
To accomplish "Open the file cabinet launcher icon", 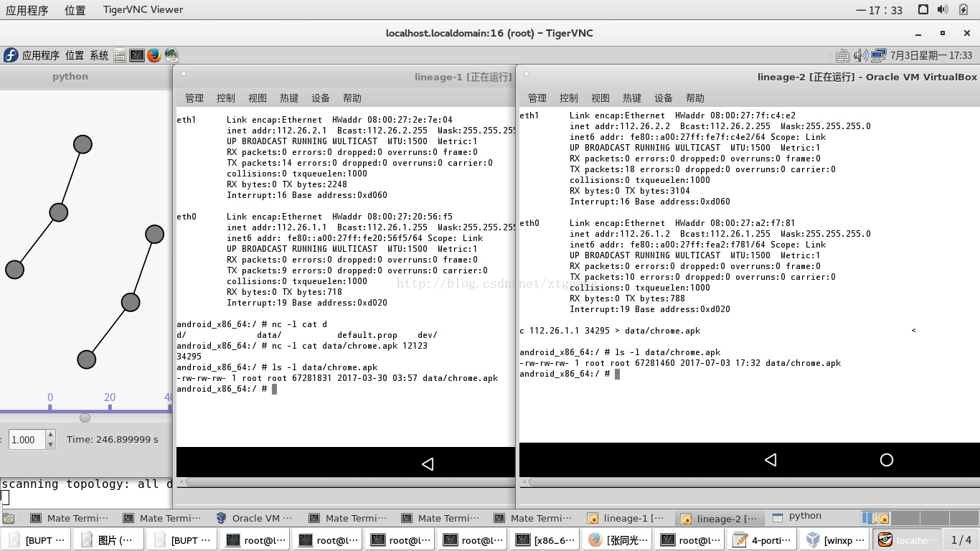I will pyautogui.click(x=120, y=55).
